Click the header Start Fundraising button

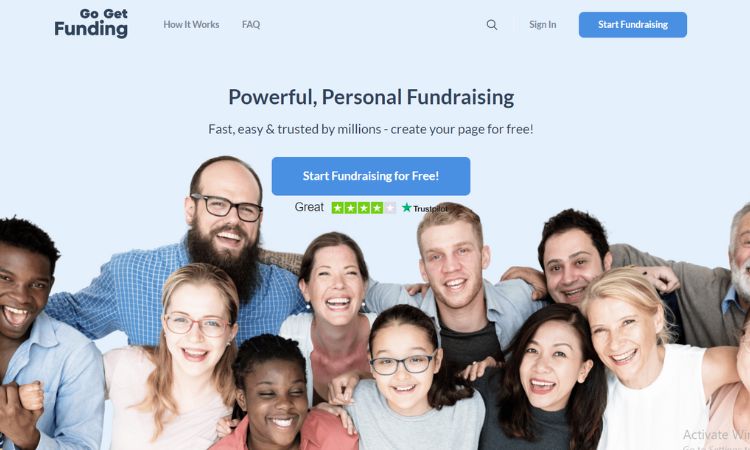click(x=633, y=25)
